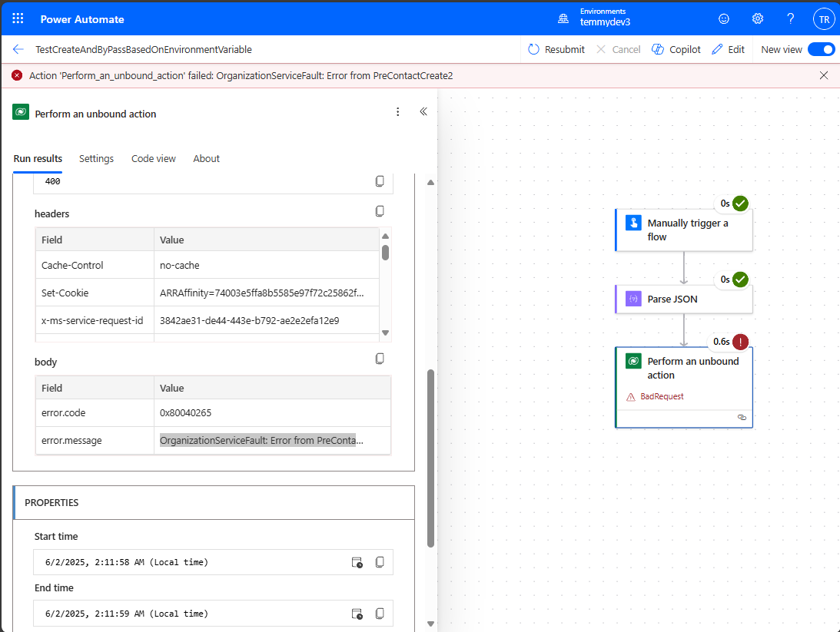Click the Cache-Control field cell
The image size is (840, 632).
(x=95, y=265)
